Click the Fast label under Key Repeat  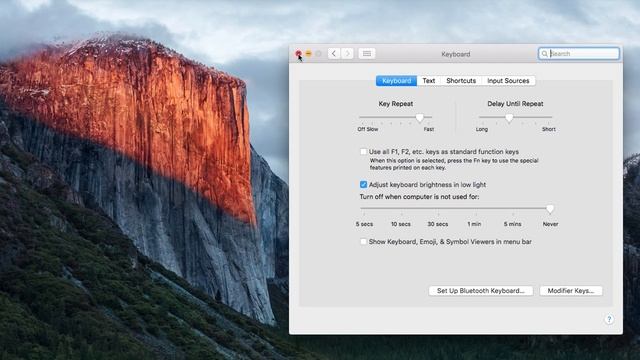(429, 129)
